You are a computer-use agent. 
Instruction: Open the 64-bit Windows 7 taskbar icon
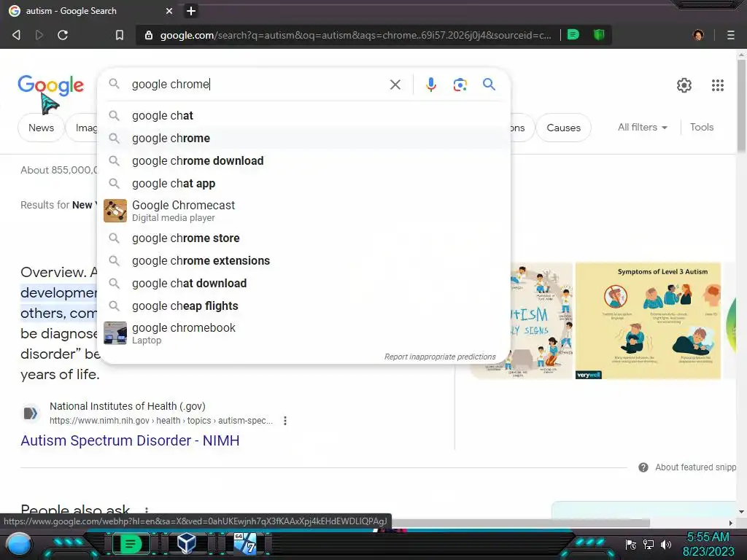[x=245, y=544]
